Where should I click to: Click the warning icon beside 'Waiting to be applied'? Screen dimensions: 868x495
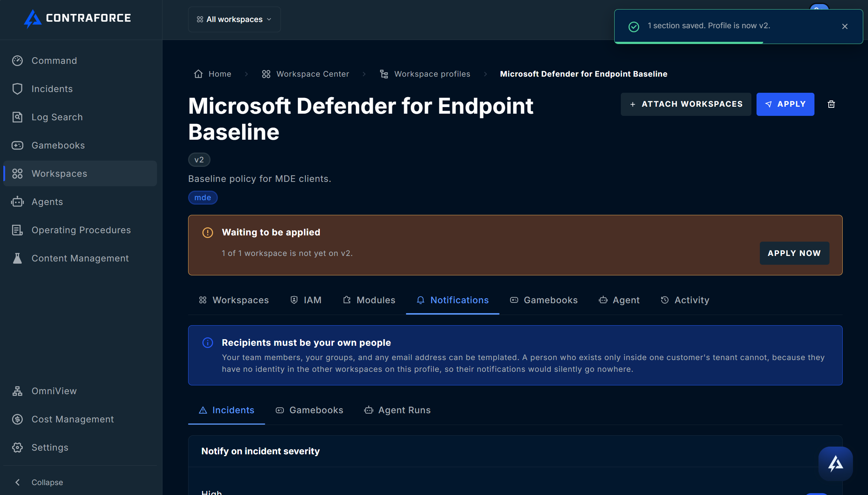point(208,232)
